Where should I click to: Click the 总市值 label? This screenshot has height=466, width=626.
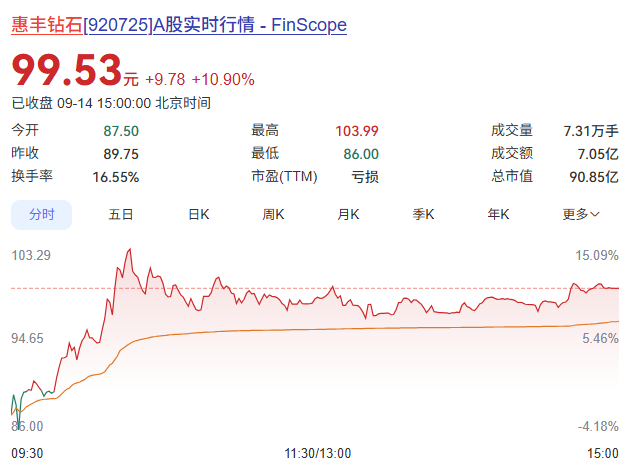(512, 176)
